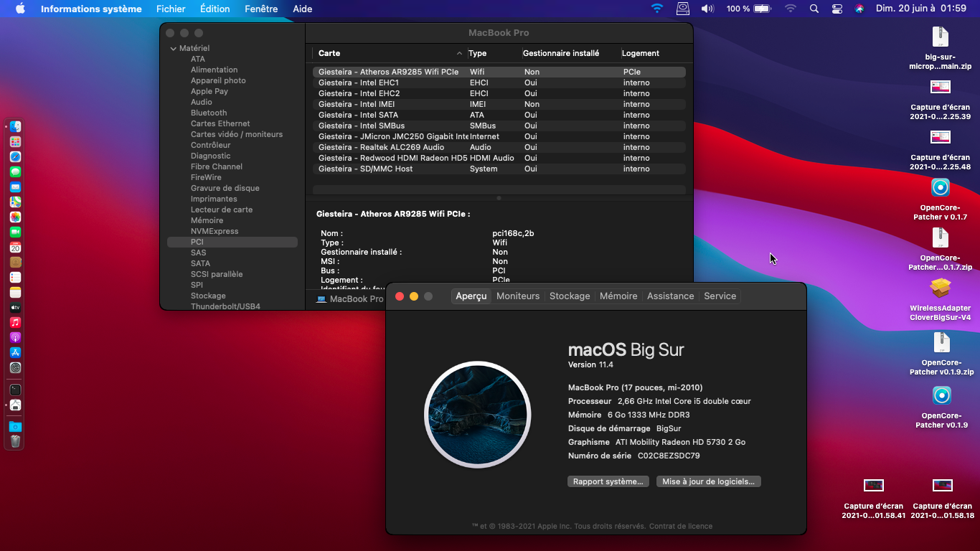Click the Rapport système button

pos(608,481)
